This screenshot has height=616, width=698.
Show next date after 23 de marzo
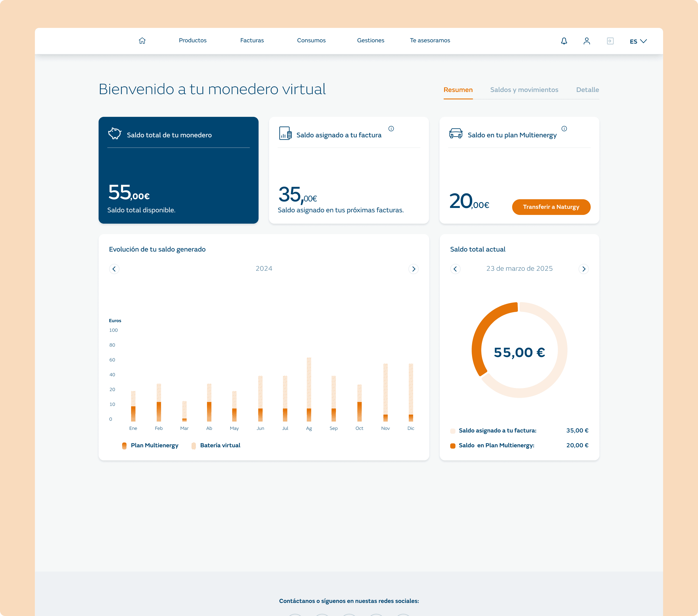584,269
